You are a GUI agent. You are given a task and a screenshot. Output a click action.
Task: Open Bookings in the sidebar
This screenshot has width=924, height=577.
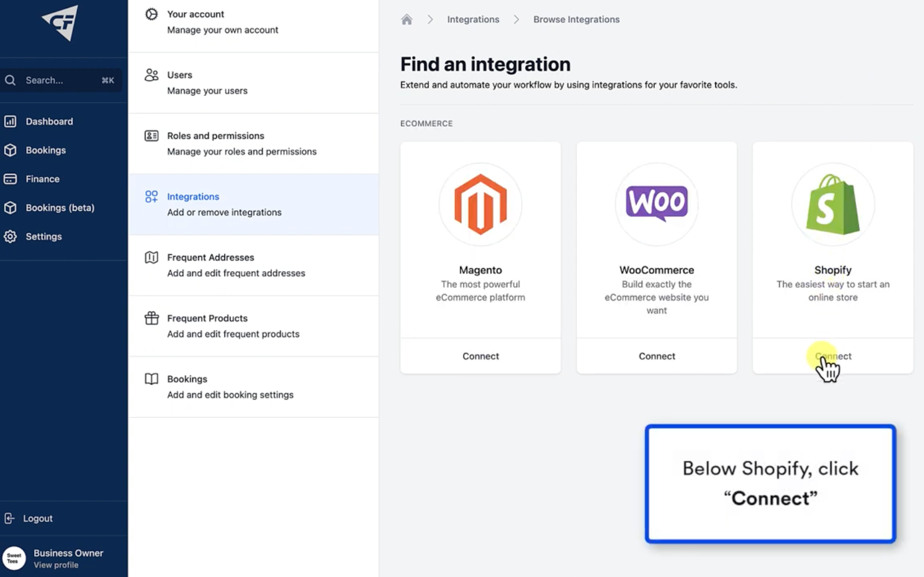[x=46, y=150]
